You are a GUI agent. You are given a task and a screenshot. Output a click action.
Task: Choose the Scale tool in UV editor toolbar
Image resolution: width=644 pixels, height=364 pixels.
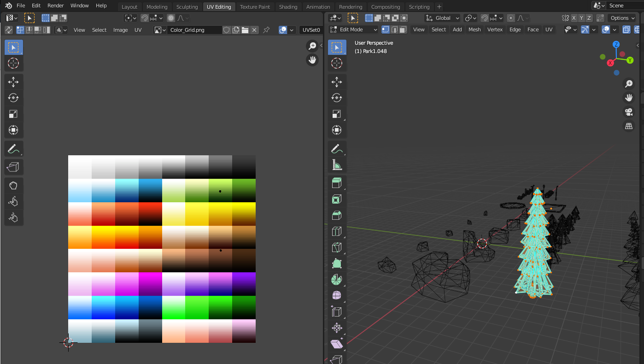13,114
